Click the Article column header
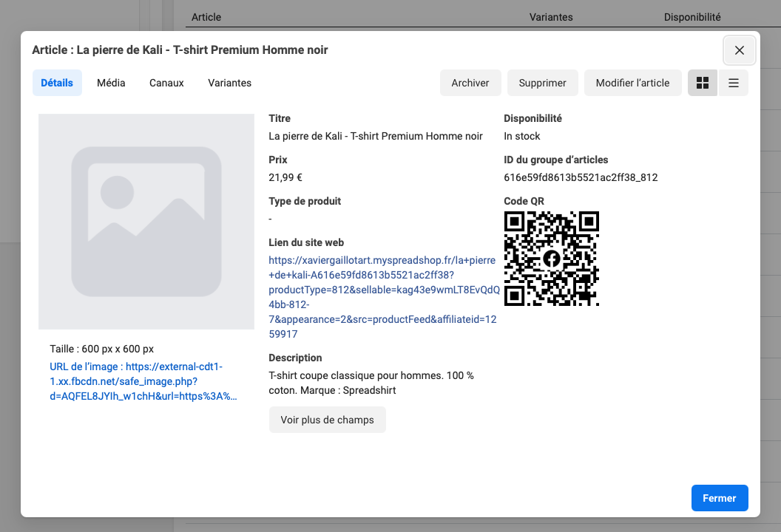The width and height of the screenshot is (781, 532). coord(206,17)
